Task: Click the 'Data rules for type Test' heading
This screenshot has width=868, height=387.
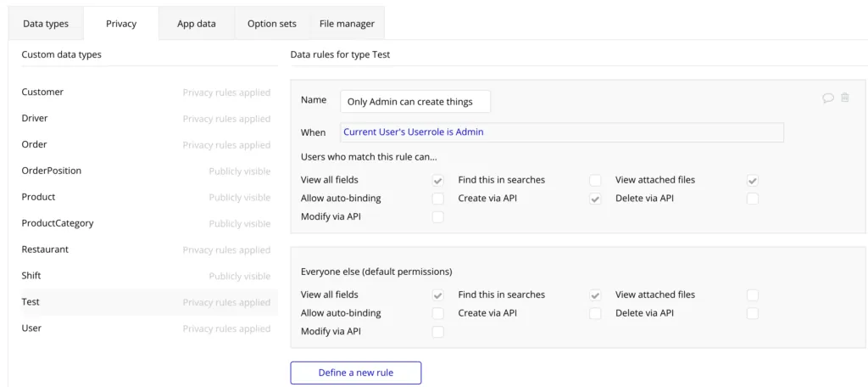Action: pyautogui.click(x=340, y=54)
